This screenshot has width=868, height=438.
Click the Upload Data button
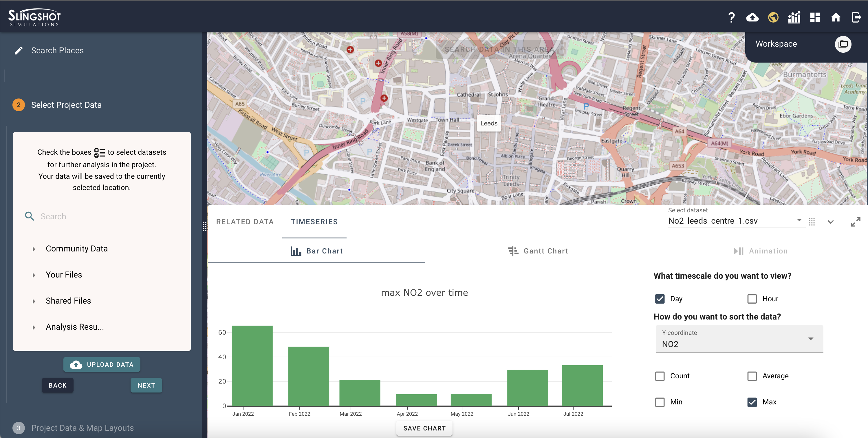click(102, 364)
